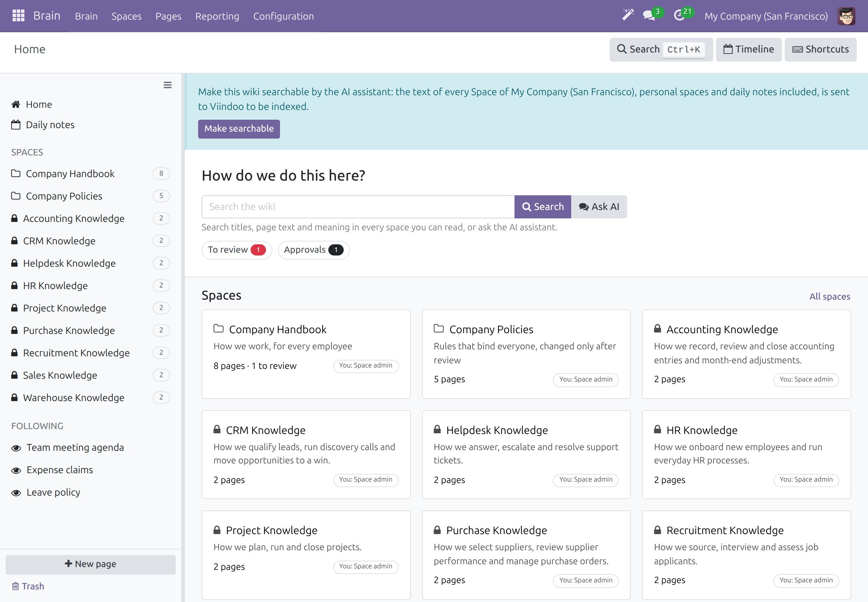This screenshot has width=868, height=602.
Task: Collapse the sidebar with the hamburger icon
Action: 168,85
